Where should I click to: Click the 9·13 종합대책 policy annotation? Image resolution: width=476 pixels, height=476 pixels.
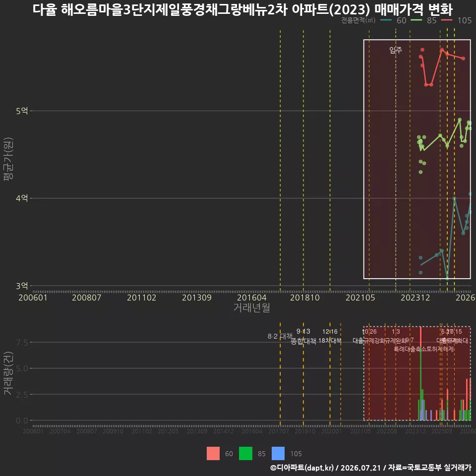click(303, 336)
